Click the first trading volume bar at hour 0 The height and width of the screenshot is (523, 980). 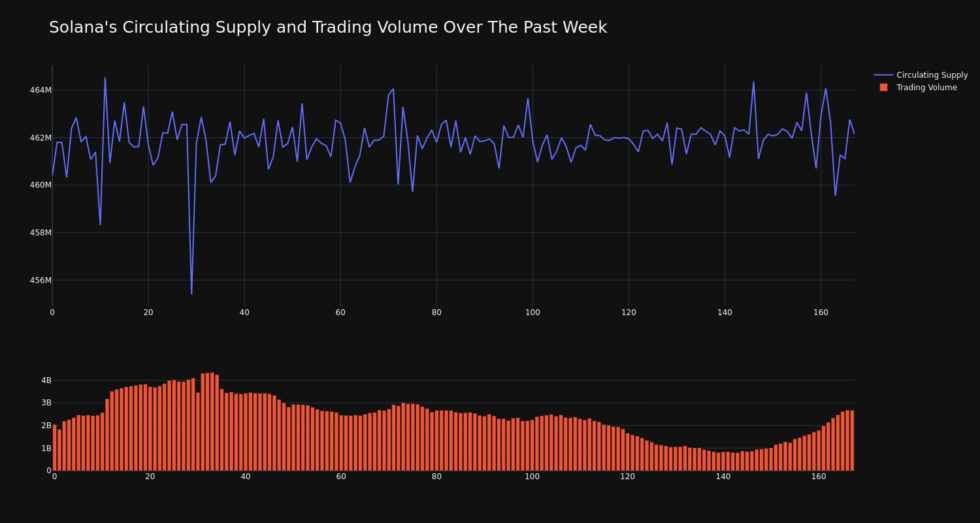pos(55,448)
